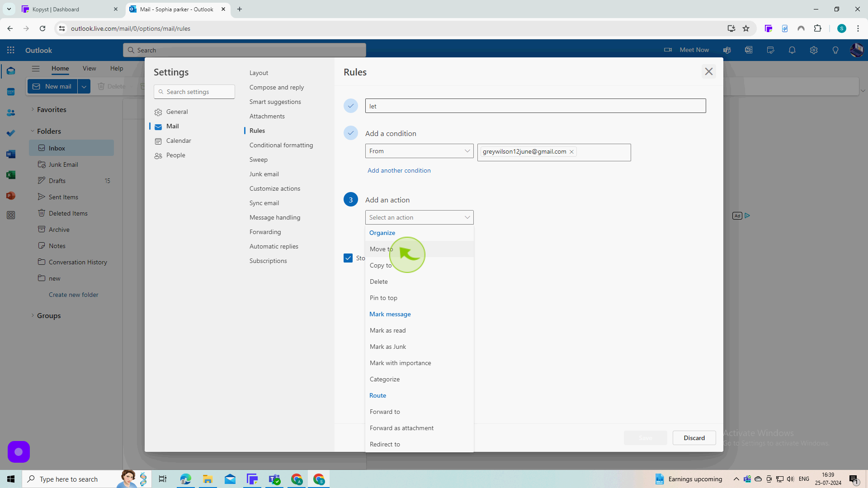868x488 pixels.
Task: Open Mail app in left rail
Action: 11,71
